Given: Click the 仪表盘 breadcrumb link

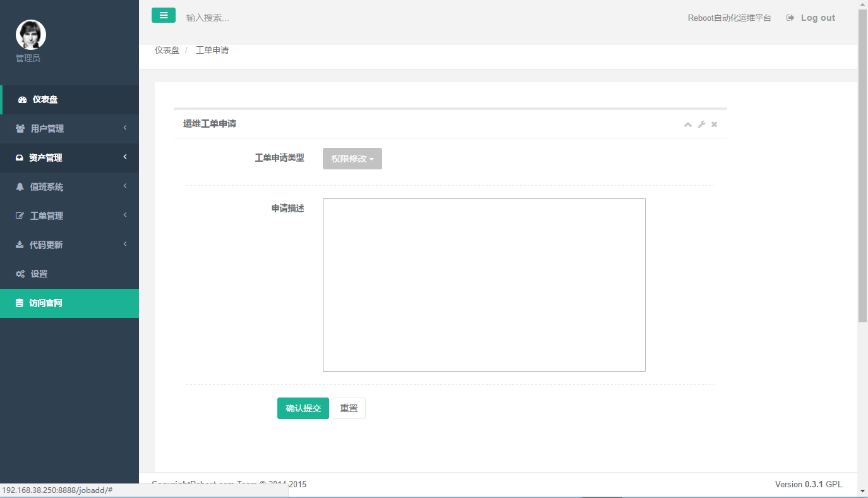Looking at the screenshot, I should tap(166, 49).
